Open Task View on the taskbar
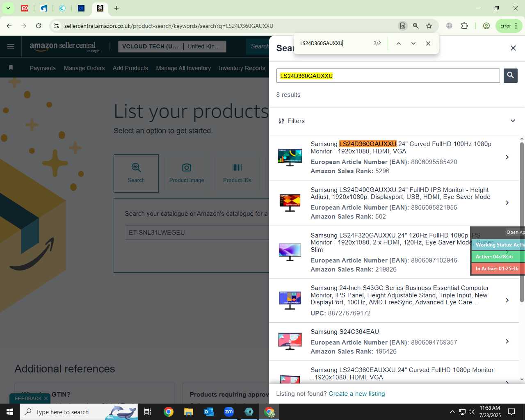The width and height of the screenshot is (525, 420). [x=148, y=412]
